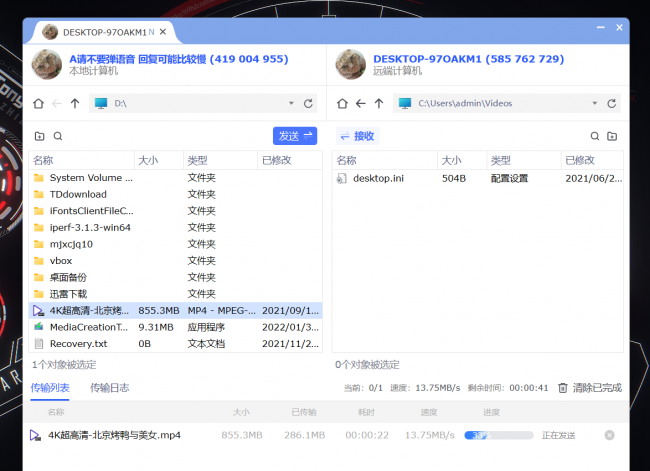Expand the remote path Videos dropdown
The image size is (650, 471).
[594, 103]
